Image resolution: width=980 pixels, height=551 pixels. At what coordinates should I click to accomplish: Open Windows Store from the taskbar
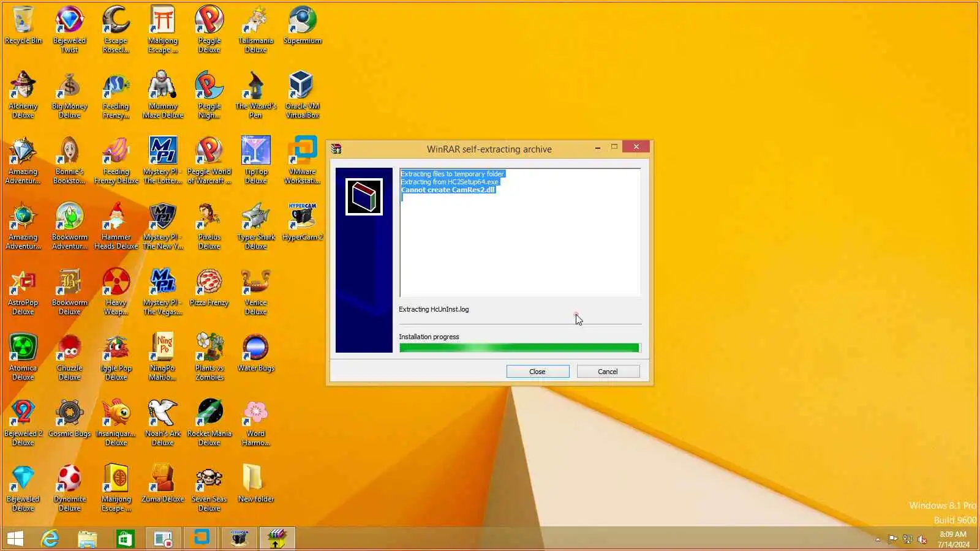126,539
